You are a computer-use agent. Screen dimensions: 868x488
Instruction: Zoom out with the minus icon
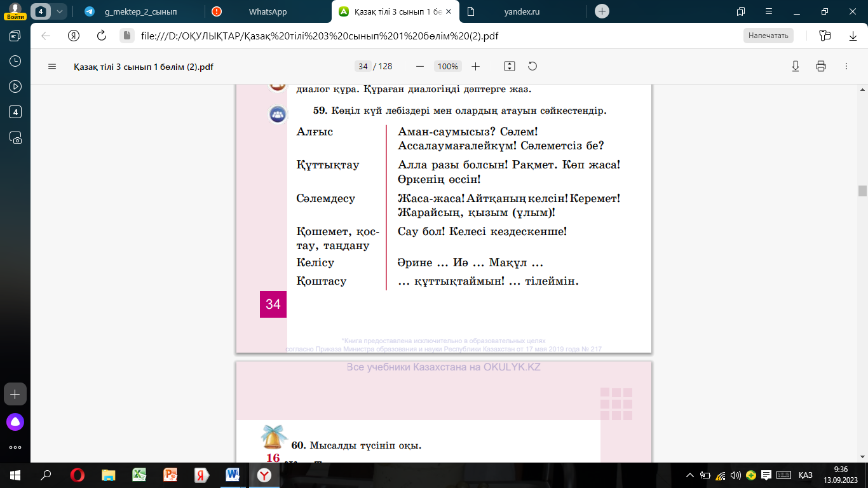coord(419,66)
